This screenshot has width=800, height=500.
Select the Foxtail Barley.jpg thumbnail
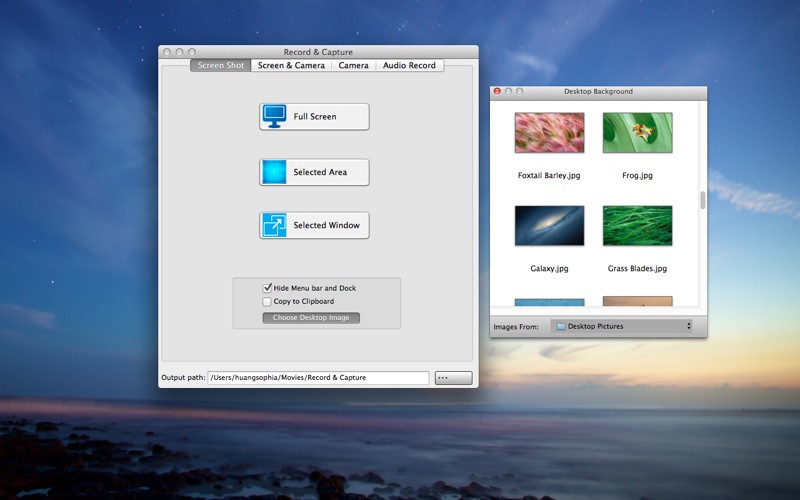tap(549, 133)
